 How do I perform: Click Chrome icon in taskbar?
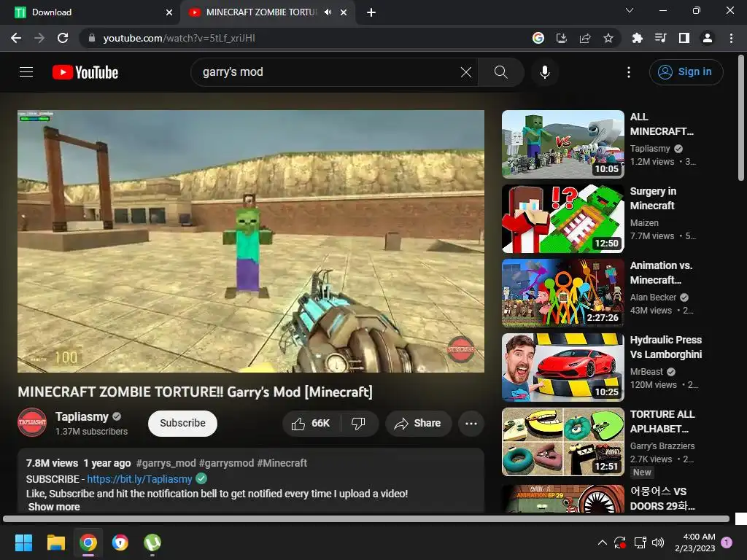click(88, 542)
